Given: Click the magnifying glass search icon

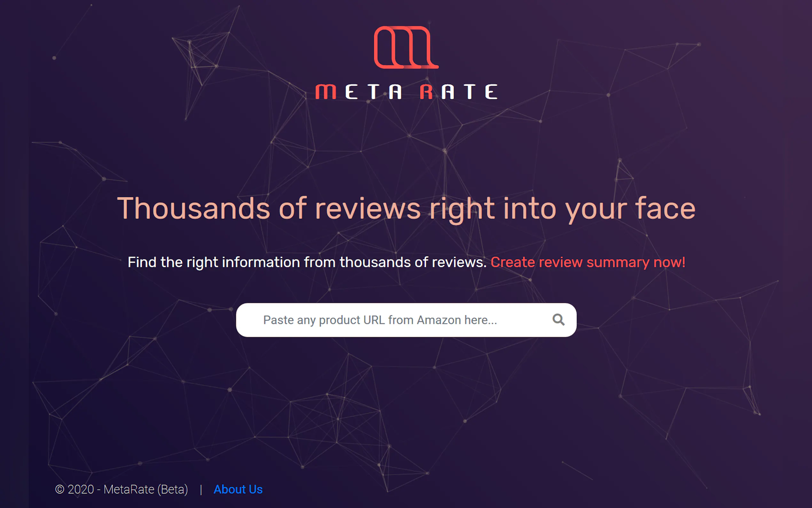Looking at the screenshot, I should (558, 320).
